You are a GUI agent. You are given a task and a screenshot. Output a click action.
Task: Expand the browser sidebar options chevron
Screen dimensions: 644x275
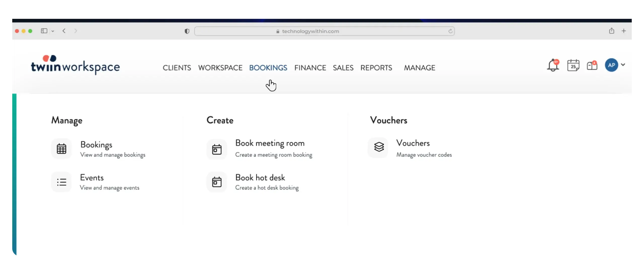[53, 31]
